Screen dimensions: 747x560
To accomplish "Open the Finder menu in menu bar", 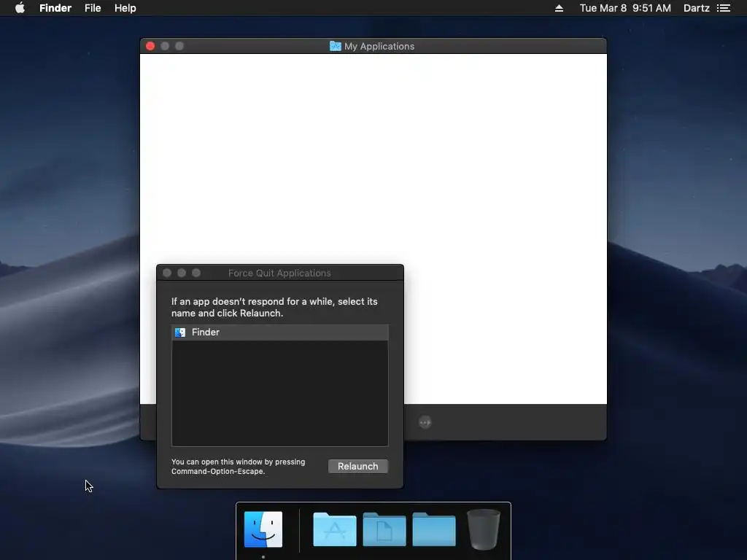I will coord(55,8).
